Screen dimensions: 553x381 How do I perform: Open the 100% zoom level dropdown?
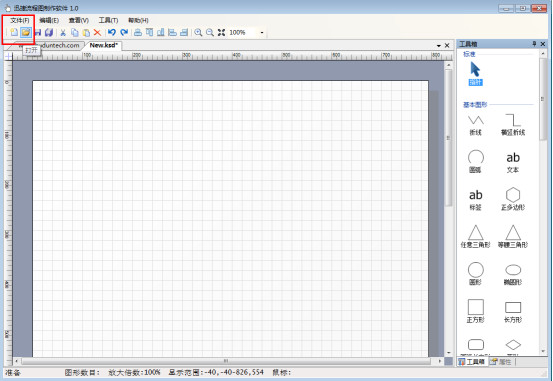(262, 32)
